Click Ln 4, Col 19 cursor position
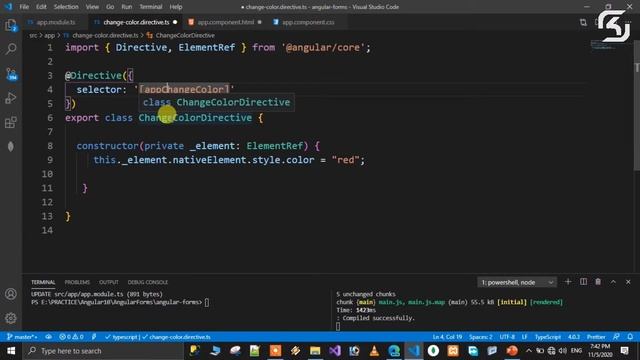Image resolution: width=640 pixels, height=360 pixels. pos(447,337)
